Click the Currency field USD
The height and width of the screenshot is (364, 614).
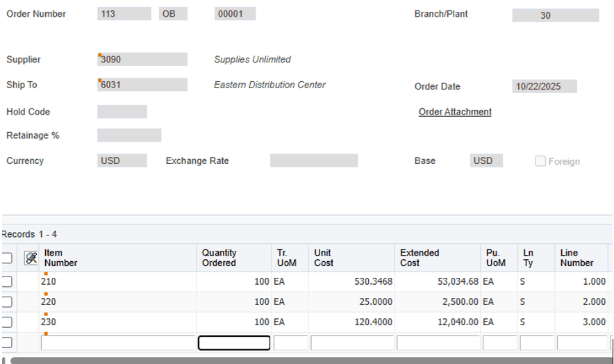(122, 160)
